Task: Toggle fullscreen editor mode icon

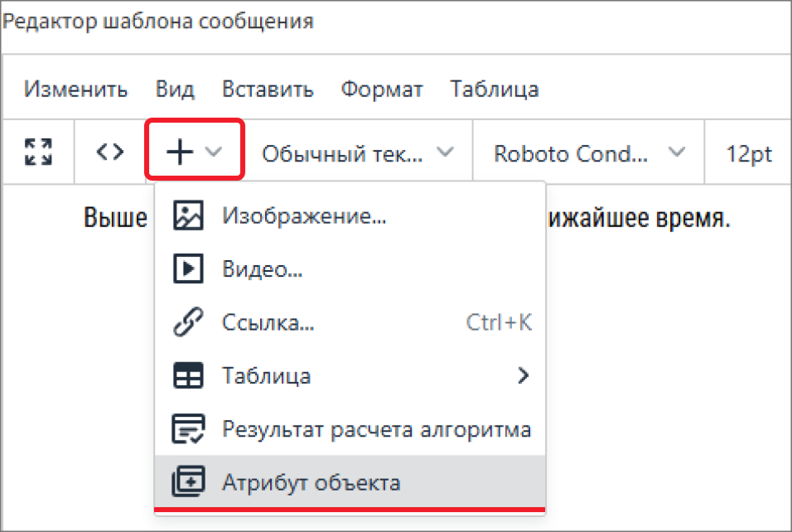Action: [x=38, y=152]
